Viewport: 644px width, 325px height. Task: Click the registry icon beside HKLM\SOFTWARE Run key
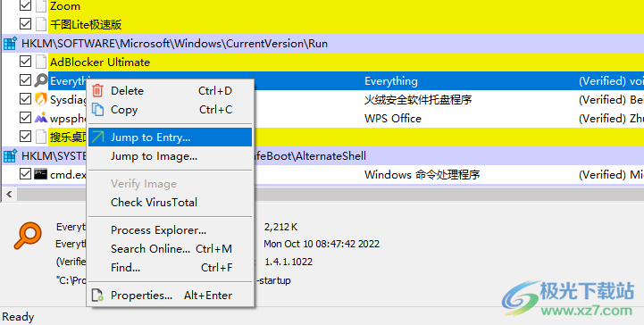point(10,44)
